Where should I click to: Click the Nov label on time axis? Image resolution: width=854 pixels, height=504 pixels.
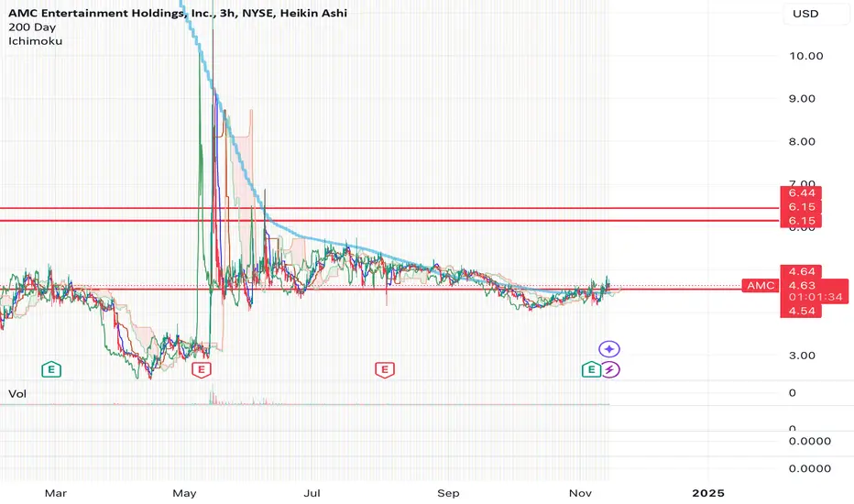580,493
